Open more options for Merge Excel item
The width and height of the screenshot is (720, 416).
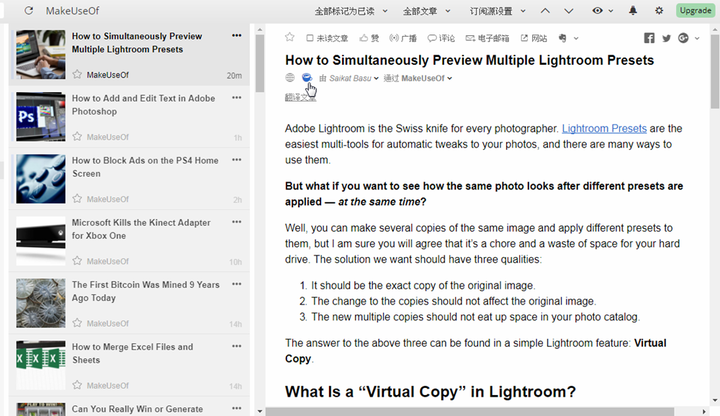236,346
